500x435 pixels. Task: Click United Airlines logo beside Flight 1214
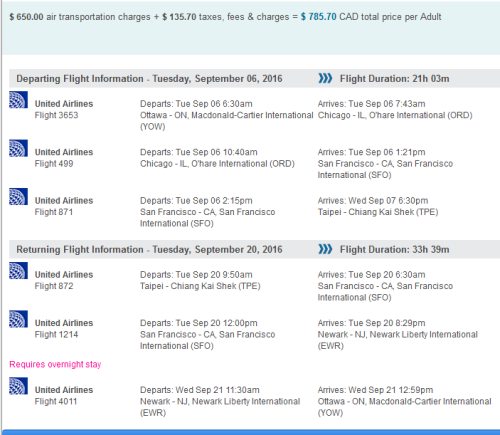[x=18, y=319]
